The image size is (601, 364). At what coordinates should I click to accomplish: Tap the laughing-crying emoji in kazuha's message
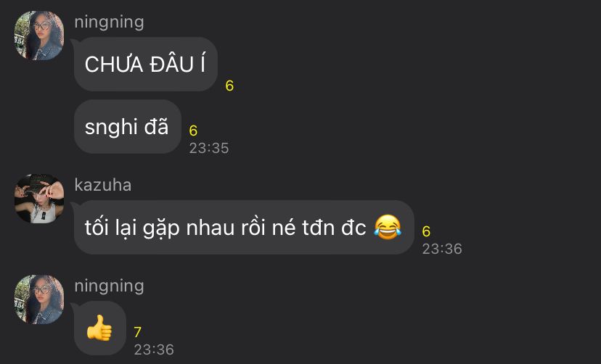(x=388, y=228)
